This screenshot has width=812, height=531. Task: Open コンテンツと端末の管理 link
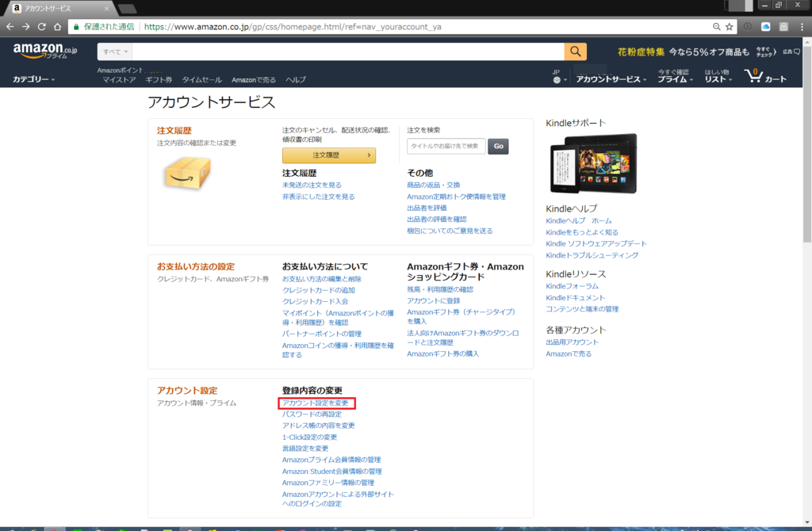pos(582,309)
